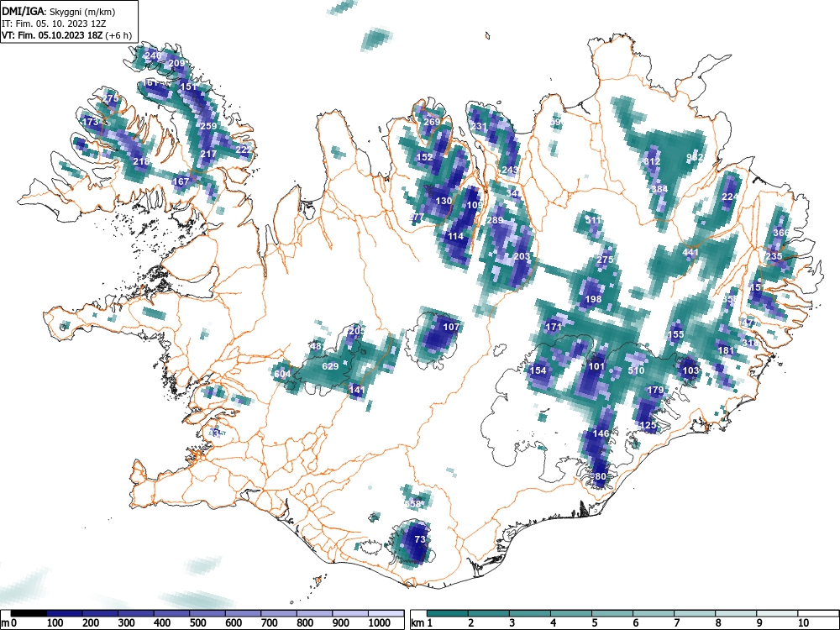The height and width of the screenshot is (630, 840).
Task: Click the visibility value 152
Action: tap(424, 158)
